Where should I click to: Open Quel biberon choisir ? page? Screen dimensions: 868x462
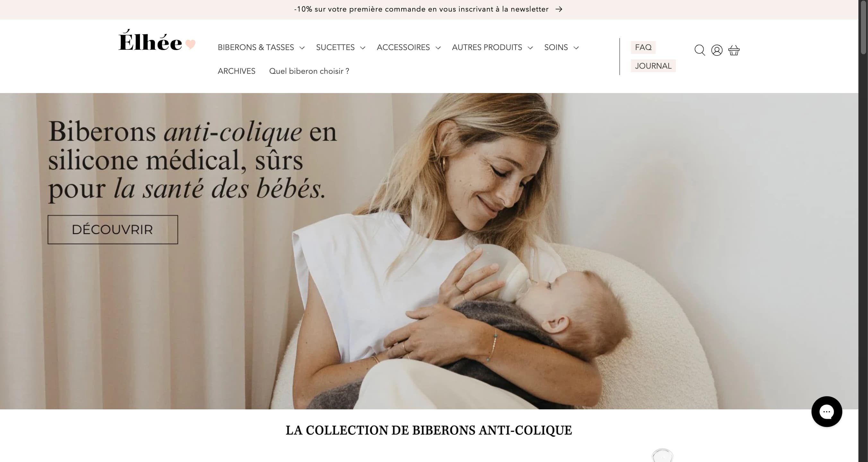click(x=309, y=71)
